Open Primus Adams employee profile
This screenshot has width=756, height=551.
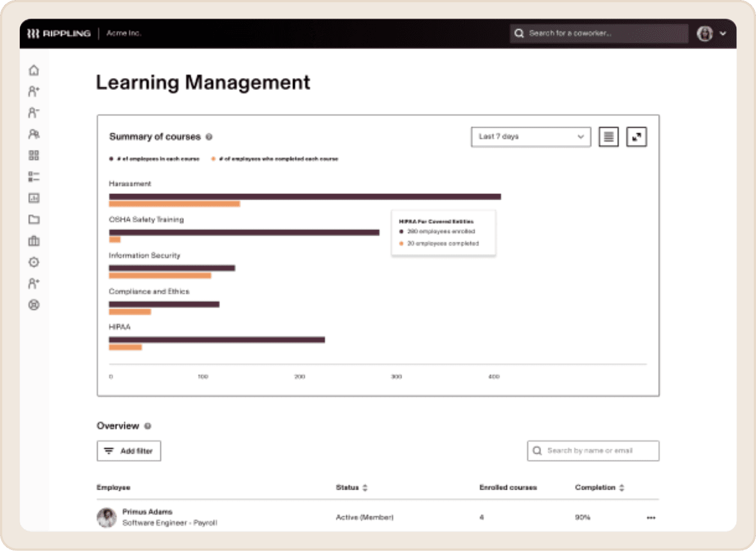[x=147, y=512]
